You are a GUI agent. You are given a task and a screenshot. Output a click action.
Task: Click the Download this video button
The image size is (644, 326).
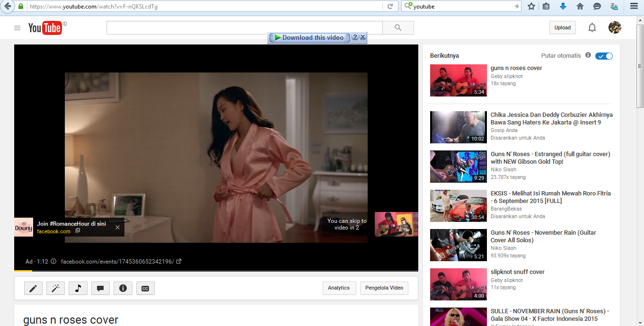pyautogui.click(x=309, y=37)
